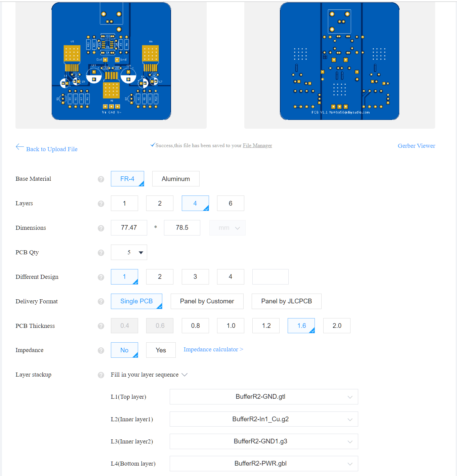
Task: View the top-side PCB preview image
Action: 111,61
